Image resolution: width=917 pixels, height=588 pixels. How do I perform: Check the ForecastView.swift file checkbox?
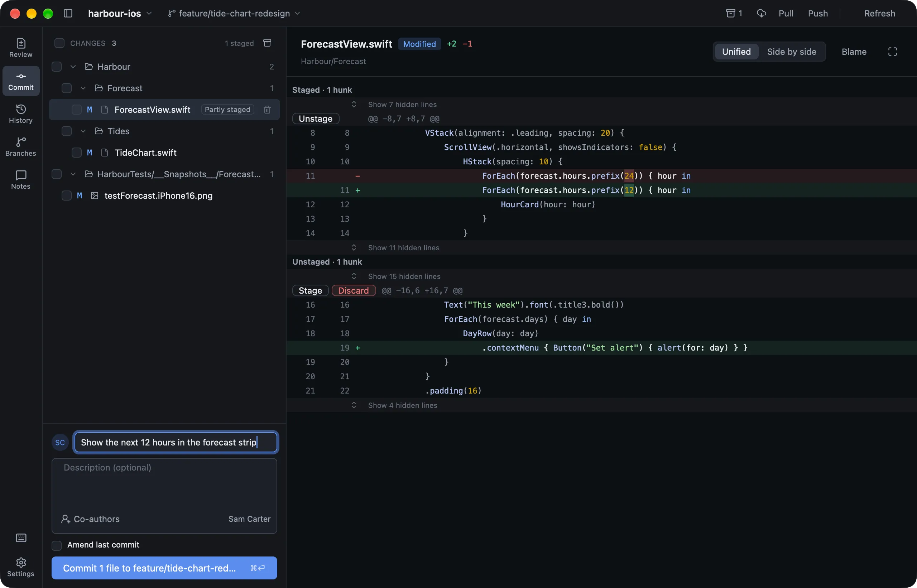(76, 110)
